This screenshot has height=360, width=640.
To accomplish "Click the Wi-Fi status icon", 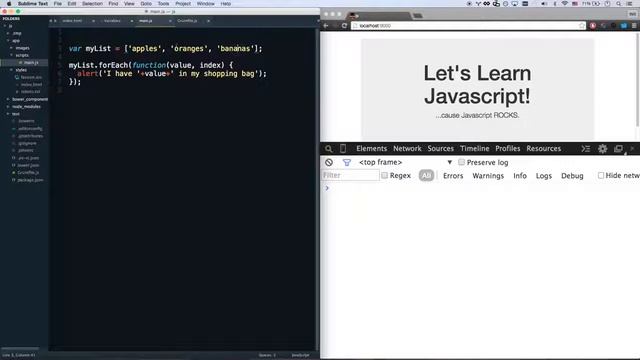I will click(x=565, y=4).
